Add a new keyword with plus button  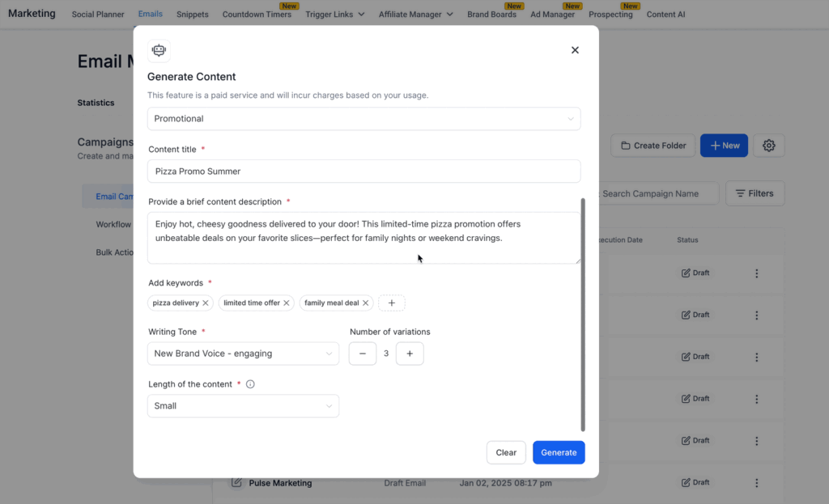point(392,303)
